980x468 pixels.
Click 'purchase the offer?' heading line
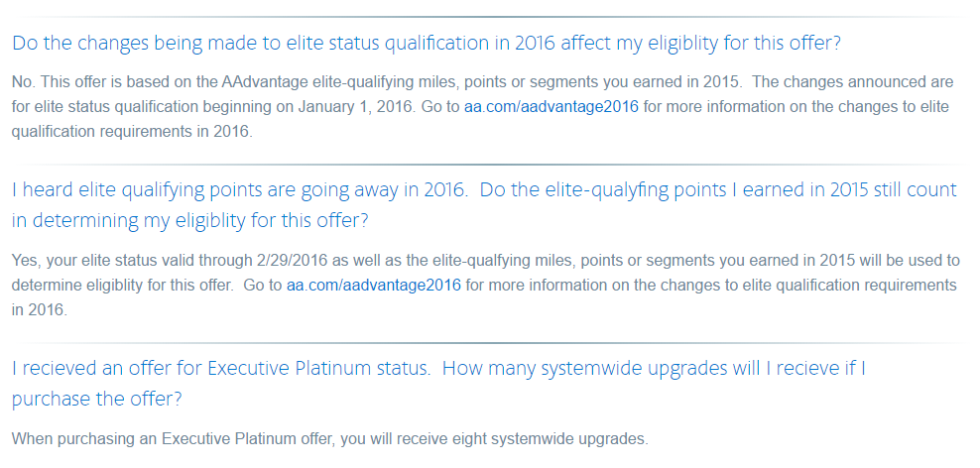[x=97, y=399]
